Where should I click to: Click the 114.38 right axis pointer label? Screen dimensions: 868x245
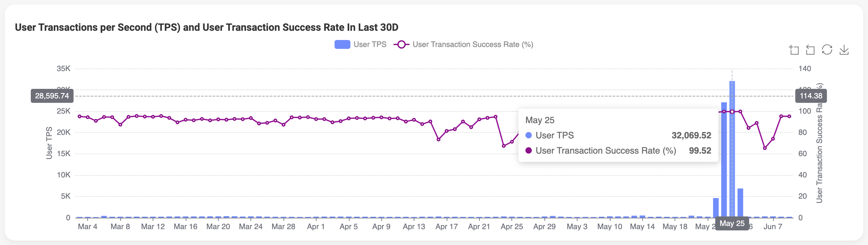click(811, 96)
